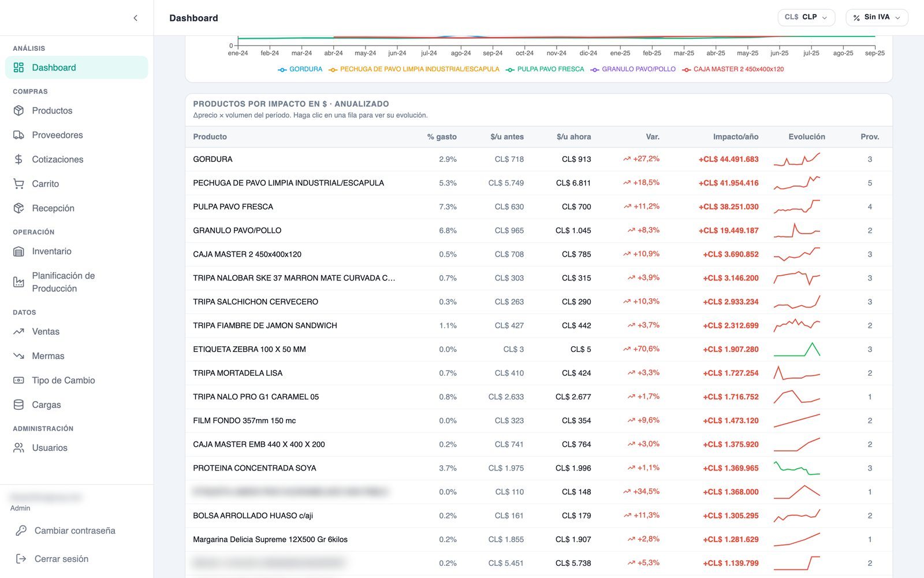Click the Cotizaciones dollar sign icon

coord(18,159)
